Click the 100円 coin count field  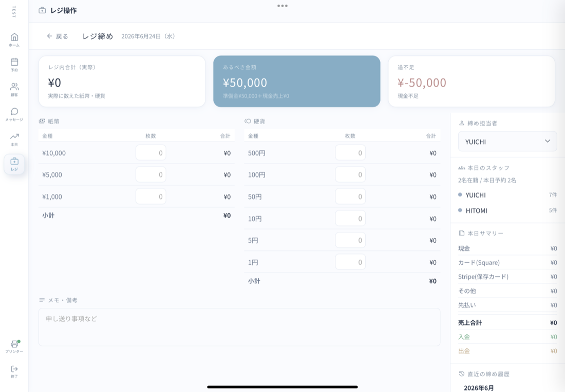click(350, 174)
